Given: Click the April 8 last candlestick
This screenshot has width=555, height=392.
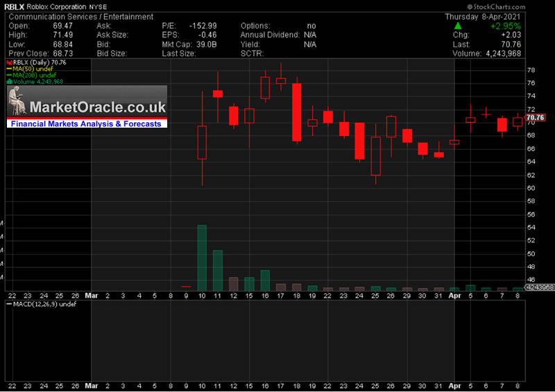Looking at the screenshot, I should [x=518, y=122].
